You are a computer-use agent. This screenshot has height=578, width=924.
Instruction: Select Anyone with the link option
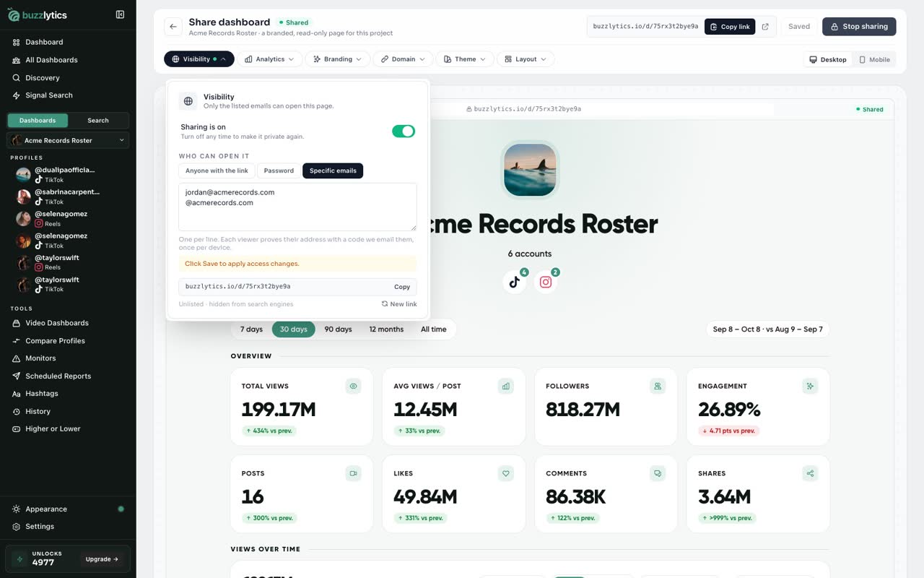point(217,171)
